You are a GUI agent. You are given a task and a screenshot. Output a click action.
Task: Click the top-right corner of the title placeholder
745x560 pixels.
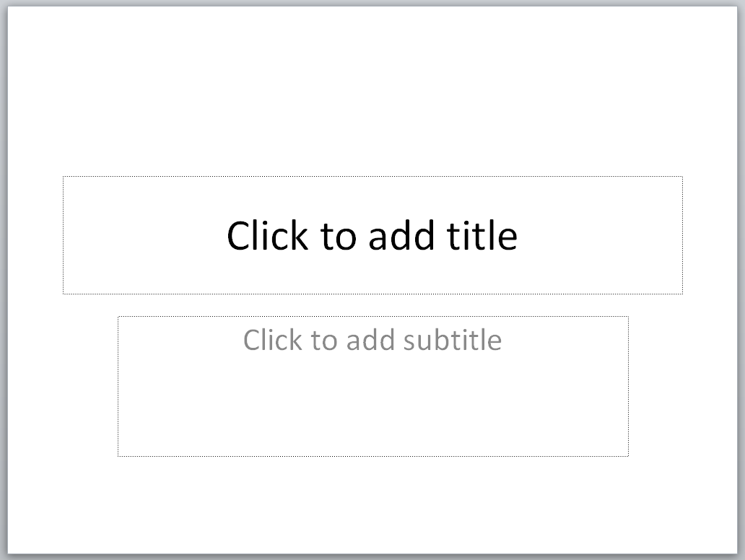[x=682, y=176]
